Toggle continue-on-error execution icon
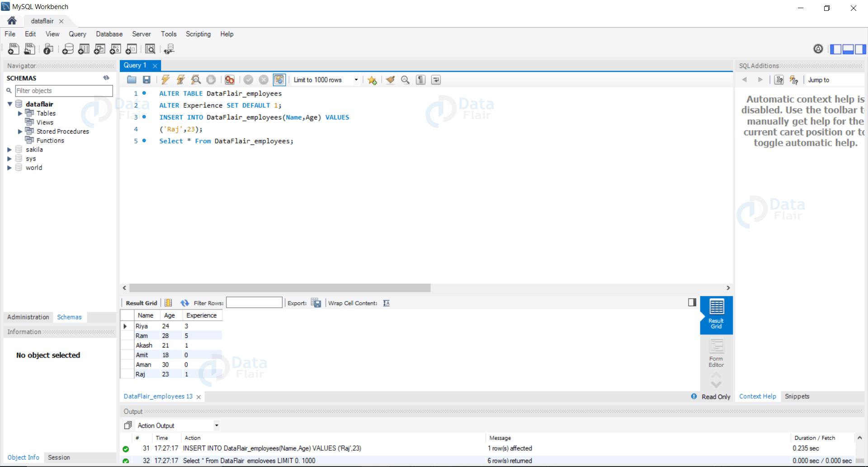Image resolution: width=868 pixels, height=467 pixels. pyautogui.click(x=230, y=80)
